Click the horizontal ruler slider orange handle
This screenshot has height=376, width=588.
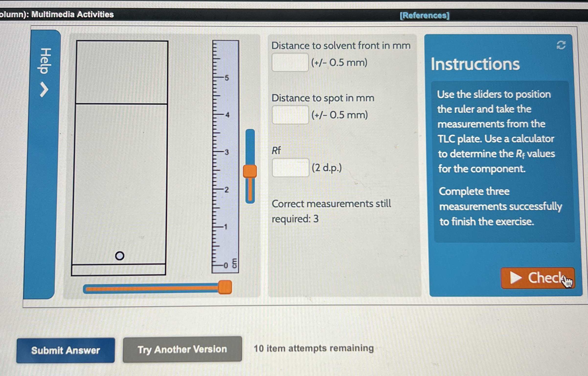point(225,287)
